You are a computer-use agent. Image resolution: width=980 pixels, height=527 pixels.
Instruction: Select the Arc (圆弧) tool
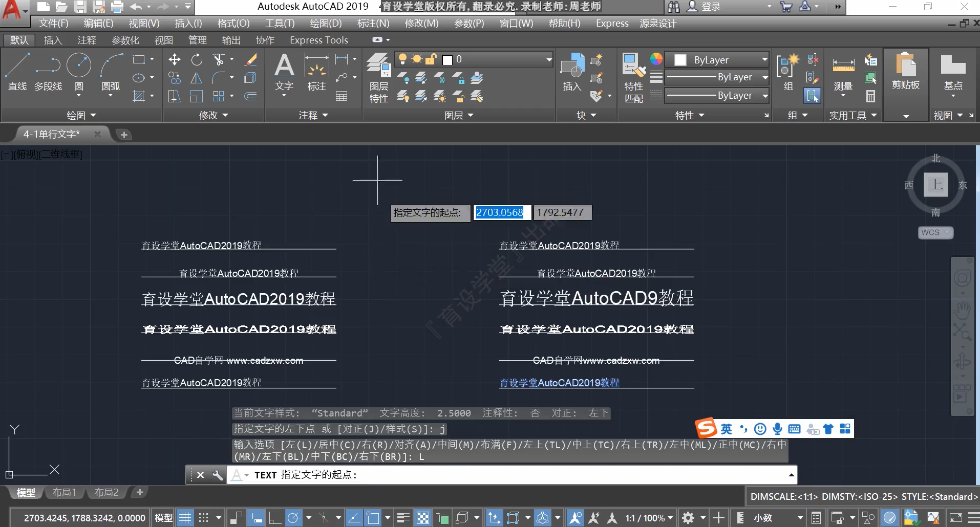111,72
